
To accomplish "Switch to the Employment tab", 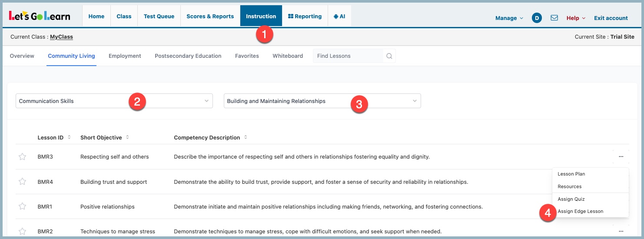I will point(125,56).
